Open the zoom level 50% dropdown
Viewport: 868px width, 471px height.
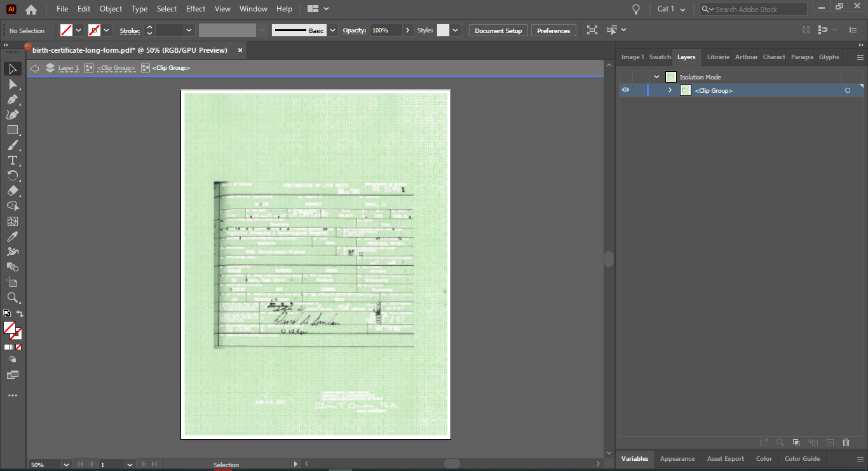tap(65, 465)
